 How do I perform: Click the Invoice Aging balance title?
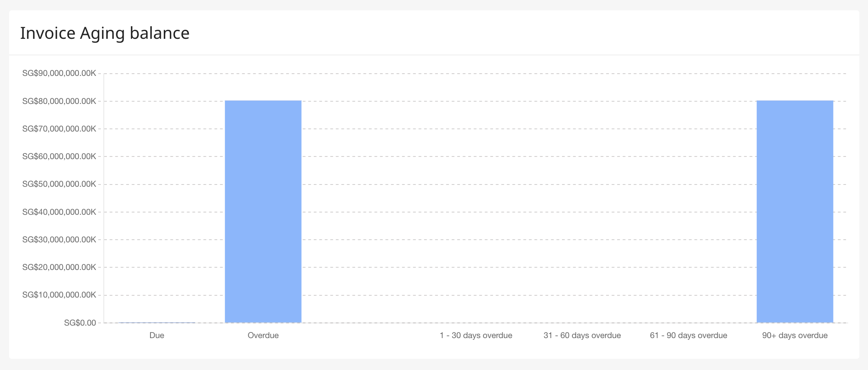coord(105,33)
